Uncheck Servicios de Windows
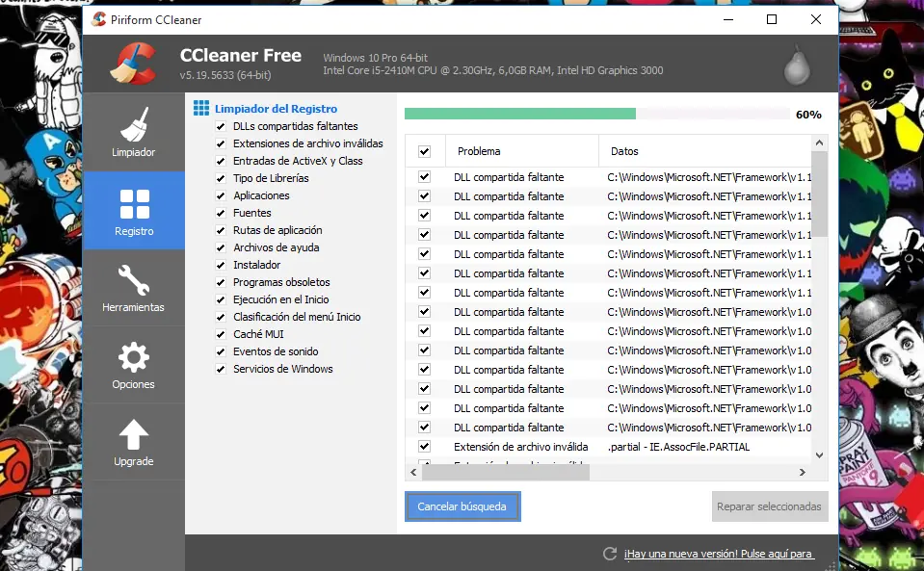This screenshot has height=571, width=924. [x=221, y=369]
